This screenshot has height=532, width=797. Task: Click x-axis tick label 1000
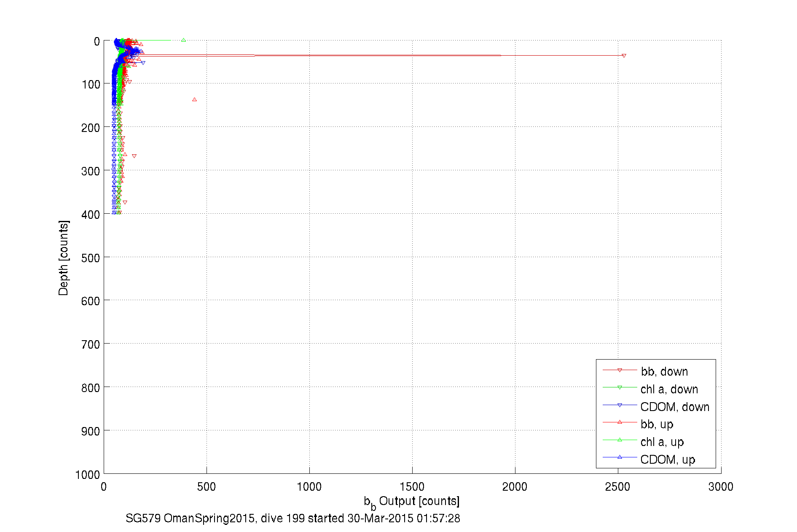point(309,487)
